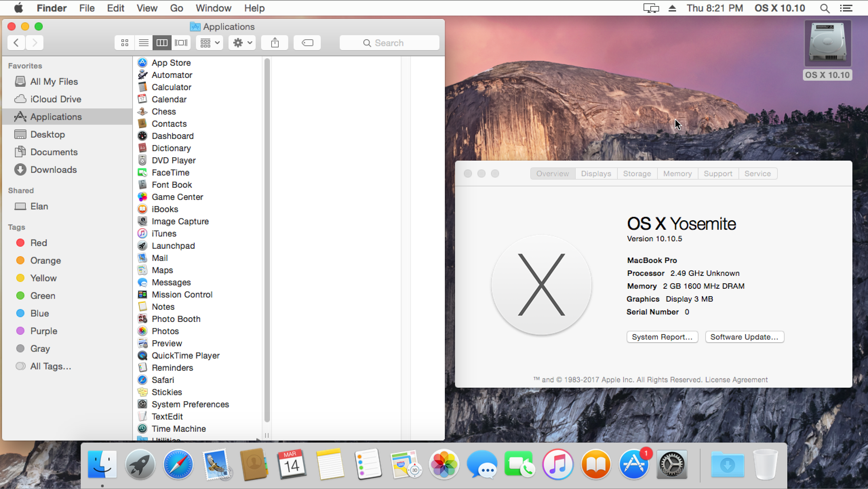Open Photo Booth application
868x489 pixels.
(x=176, y=319)
